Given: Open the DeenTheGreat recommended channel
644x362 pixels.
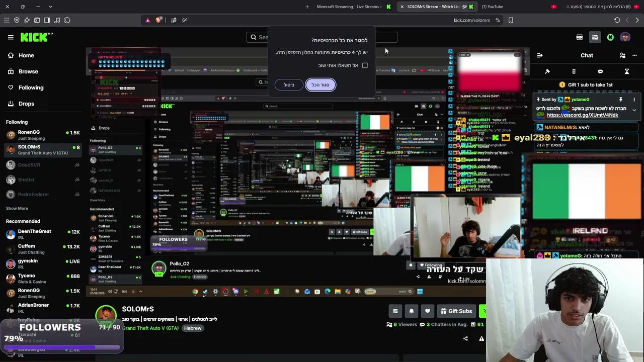Looking at the screenshot, I should pyautogui.click(x=43, y=234).
